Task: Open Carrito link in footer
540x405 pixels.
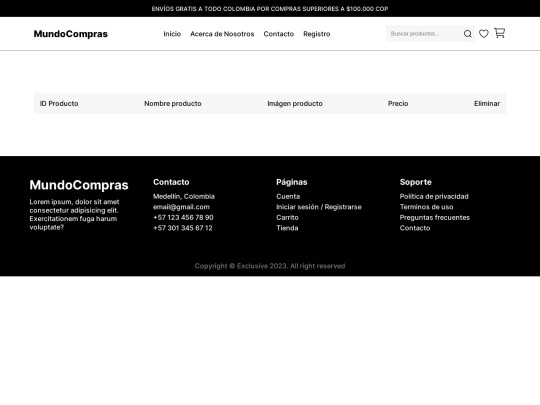Action: pos(287,217)
